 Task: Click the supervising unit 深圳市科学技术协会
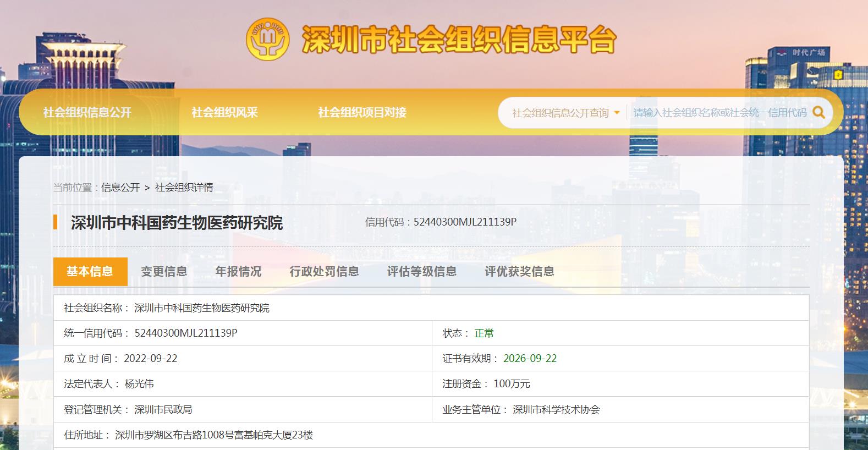pos(556,410)
